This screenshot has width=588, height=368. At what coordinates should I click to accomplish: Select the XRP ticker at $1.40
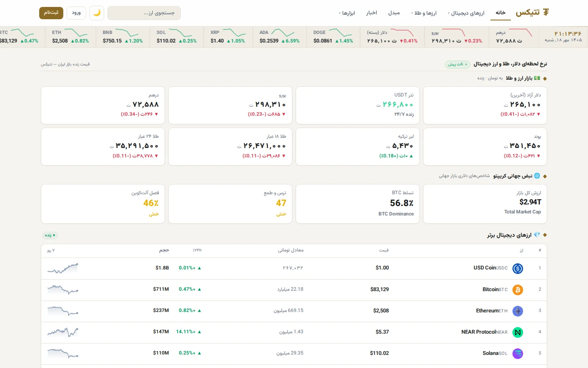point(228,37)
